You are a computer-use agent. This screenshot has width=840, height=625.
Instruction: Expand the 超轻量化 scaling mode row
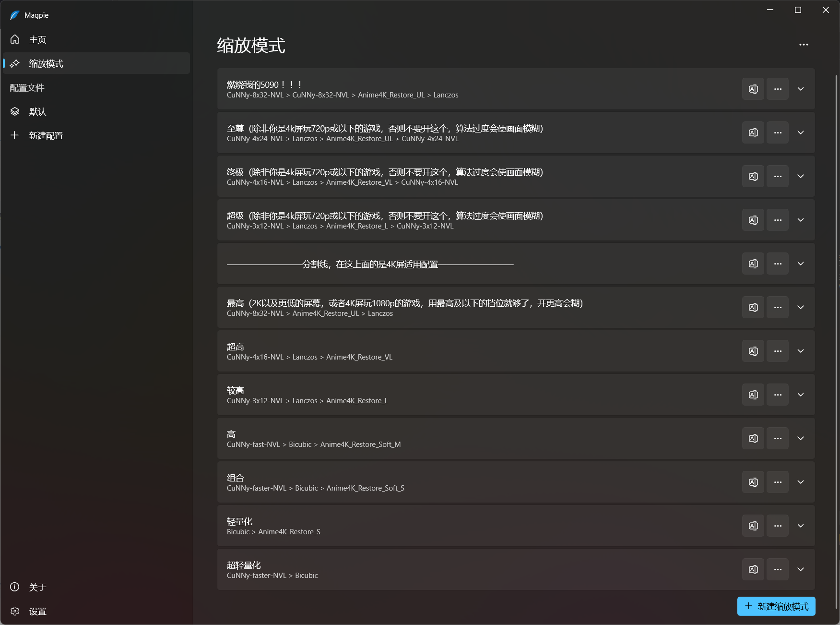pos(801,569)
